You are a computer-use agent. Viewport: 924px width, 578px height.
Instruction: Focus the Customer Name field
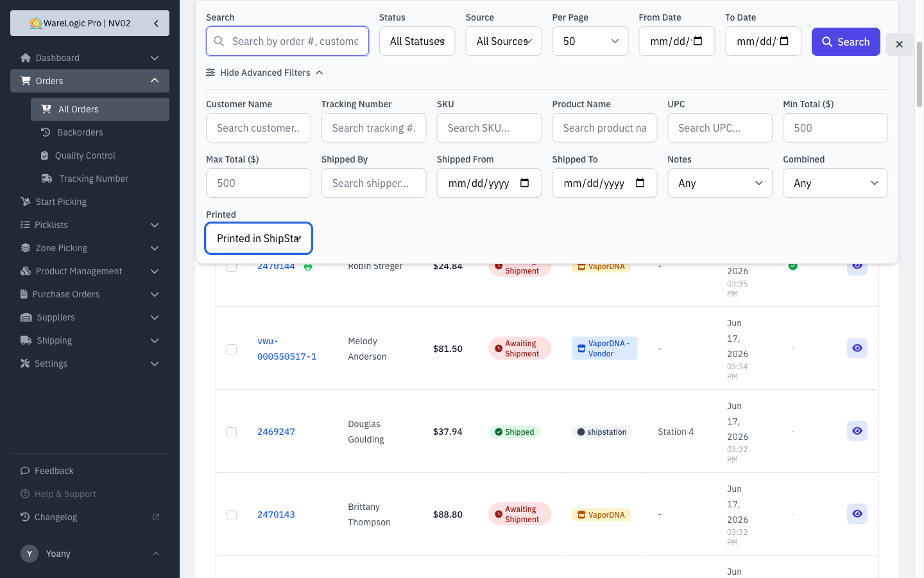pyautogui.click(x=259, y=128)
